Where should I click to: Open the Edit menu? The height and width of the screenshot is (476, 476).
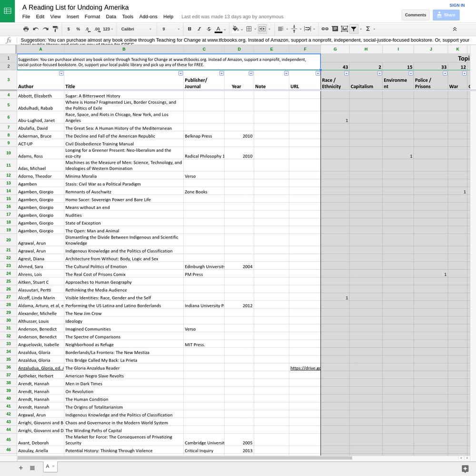point(40,17)
